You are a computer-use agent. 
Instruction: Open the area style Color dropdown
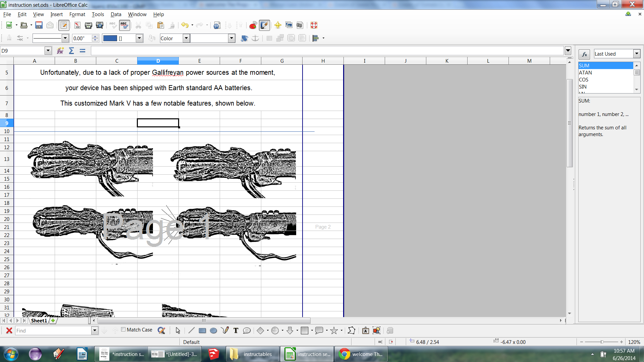coord(186,38)
